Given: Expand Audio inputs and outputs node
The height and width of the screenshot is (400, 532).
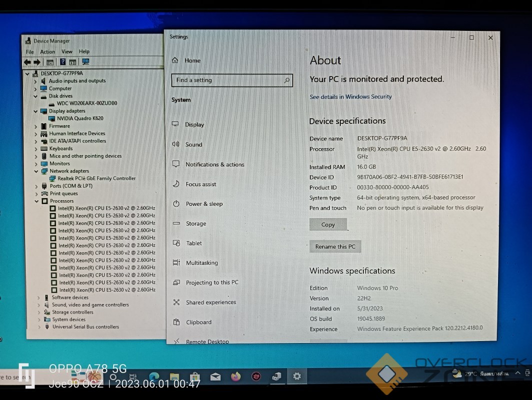Looking at the screenshot, I should coord(36,81).
